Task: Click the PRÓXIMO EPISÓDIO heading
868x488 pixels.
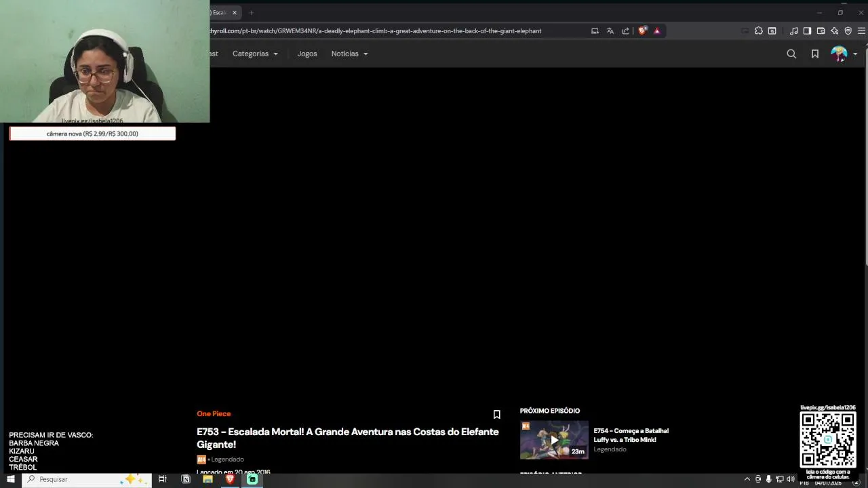Action: (550, 411)
